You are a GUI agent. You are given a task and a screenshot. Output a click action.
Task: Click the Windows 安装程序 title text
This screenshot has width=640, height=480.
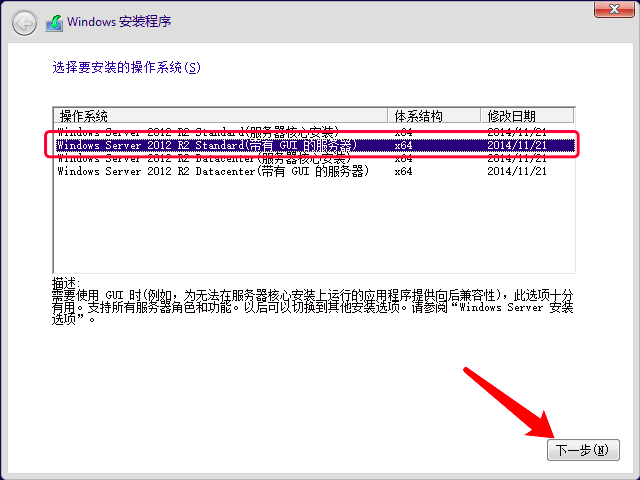pyautogui.click(x=119, y=22)
